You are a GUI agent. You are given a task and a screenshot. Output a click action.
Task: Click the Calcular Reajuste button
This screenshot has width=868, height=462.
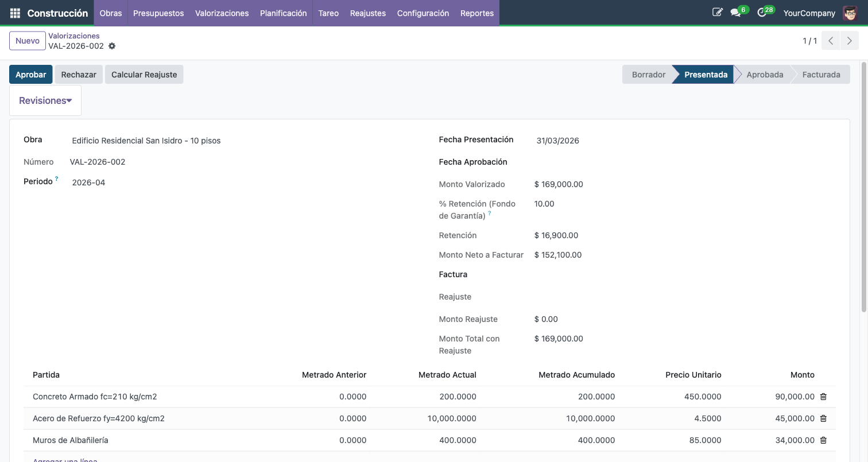144,75
